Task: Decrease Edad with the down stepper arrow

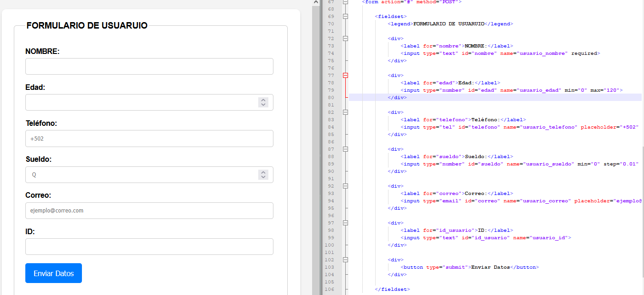Action: (263, 105)
